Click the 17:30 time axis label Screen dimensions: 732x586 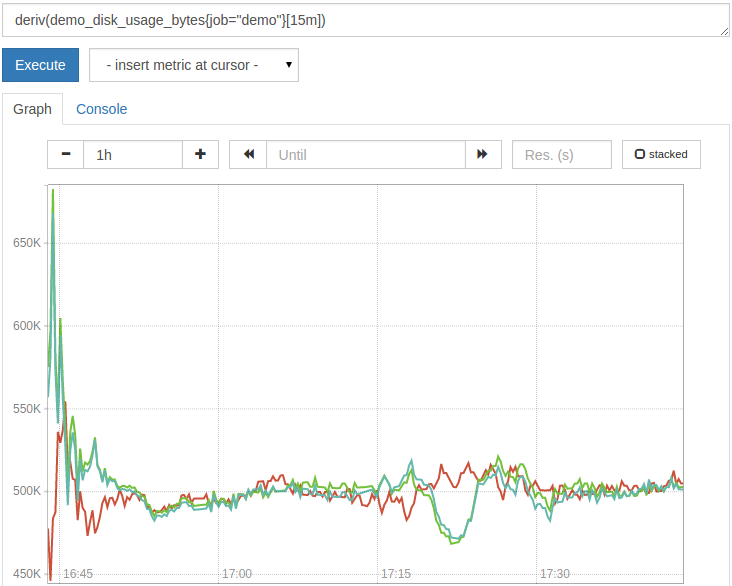tap(555, 573)
